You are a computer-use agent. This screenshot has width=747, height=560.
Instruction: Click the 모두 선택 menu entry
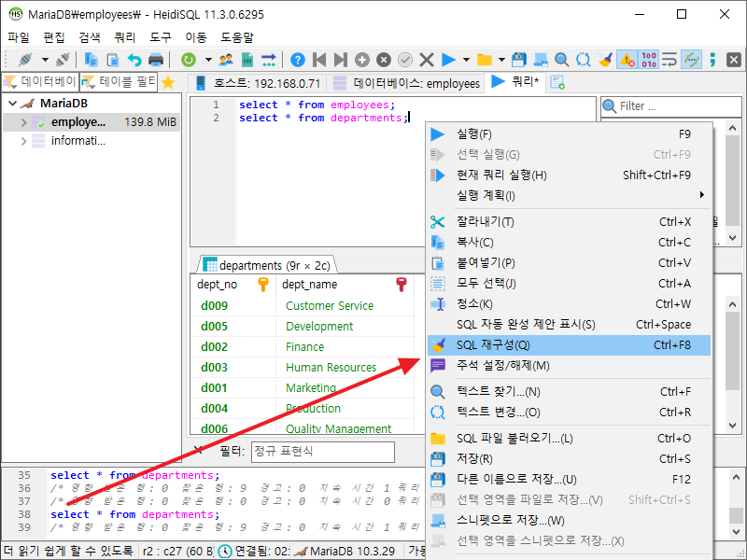pos(569,284)
